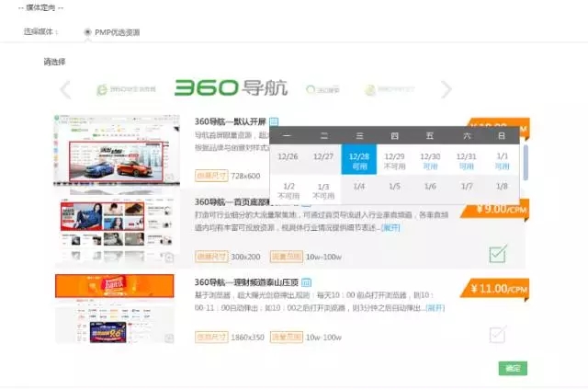
Task: Click the resource list vertical scrollbar
Action: (x=526, y=162)
